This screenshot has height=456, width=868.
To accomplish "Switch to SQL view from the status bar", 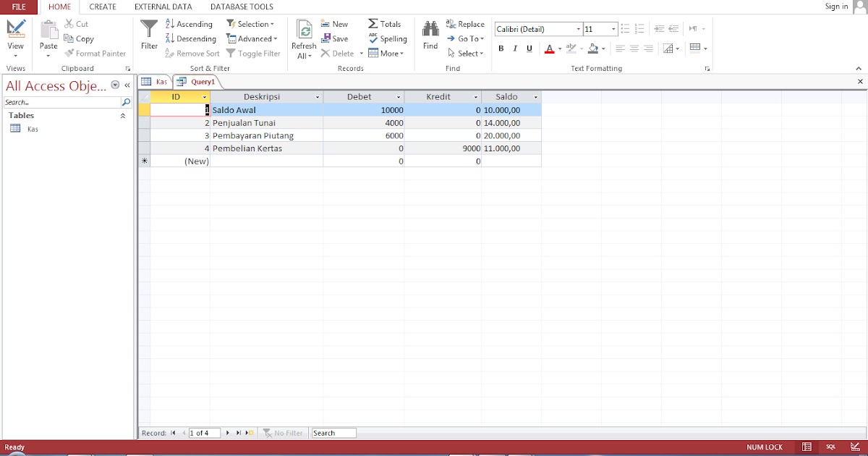I will 830,447.
